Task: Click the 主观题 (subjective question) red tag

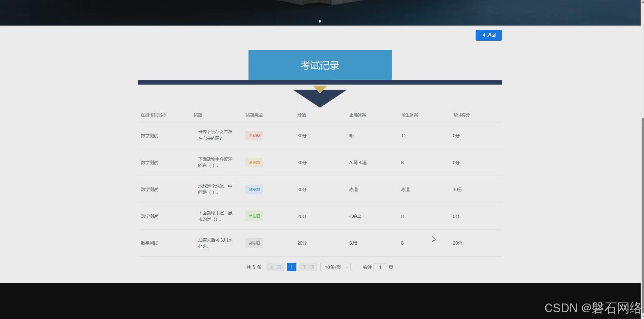Action: coord(254,136)
